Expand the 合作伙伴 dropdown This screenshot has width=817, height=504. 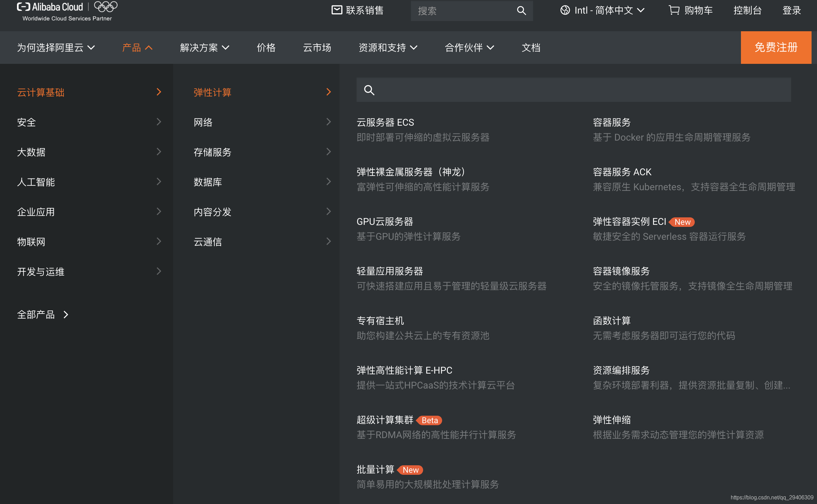tap(470, 48)
